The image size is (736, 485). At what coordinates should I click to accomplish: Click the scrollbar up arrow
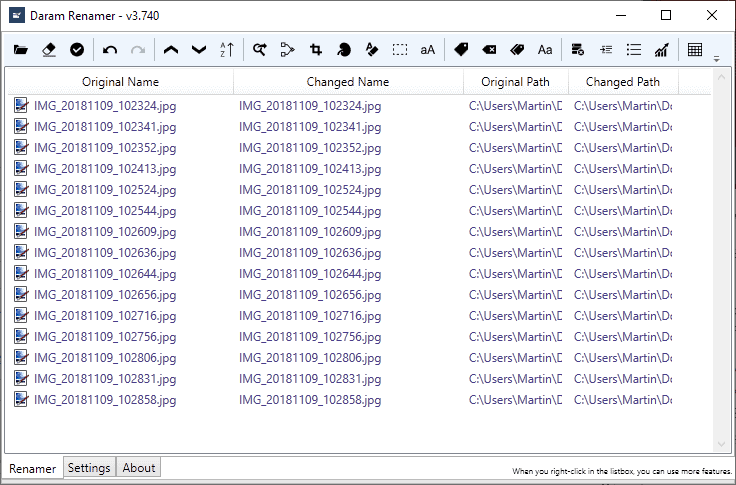coord(721,77)
